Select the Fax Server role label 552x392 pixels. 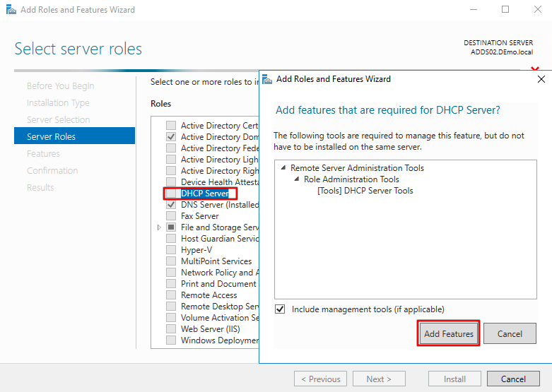(199, 215)
